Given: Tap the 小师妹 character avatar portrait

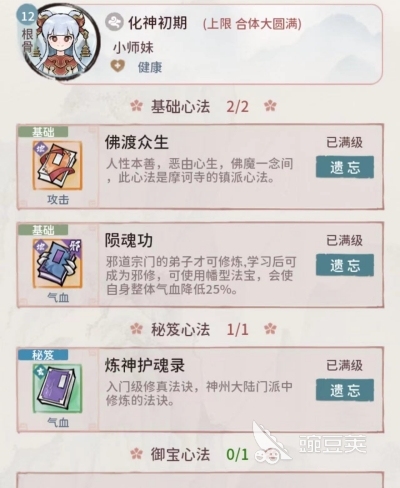Looking at the screenshot, I should click(63, 43).
